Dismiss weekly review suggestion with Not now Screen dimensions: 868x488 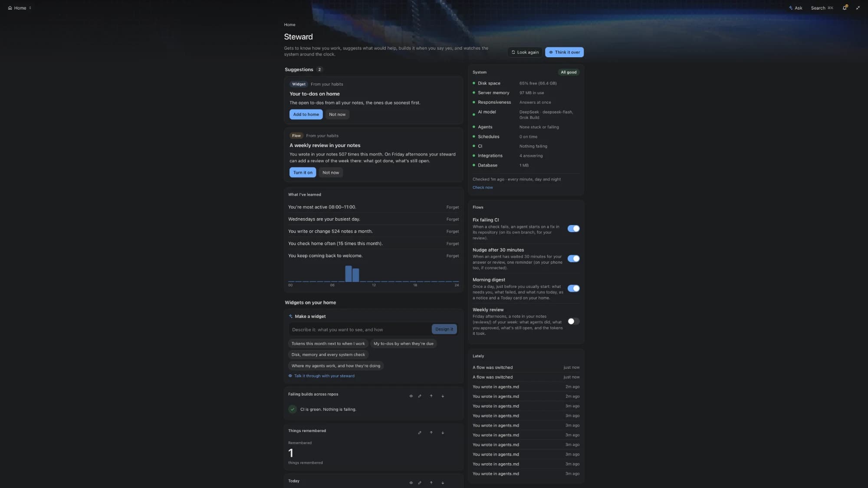tap(331, 173)
